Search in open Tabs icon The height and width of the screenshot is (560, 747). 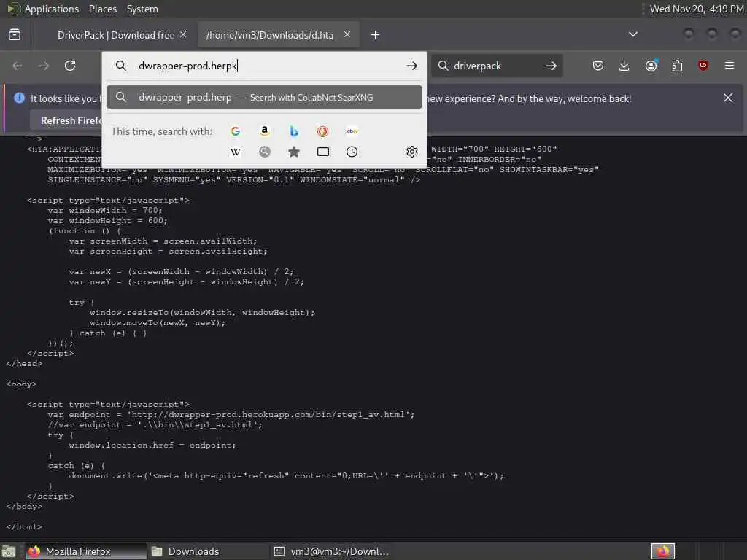tap(323, 152)
